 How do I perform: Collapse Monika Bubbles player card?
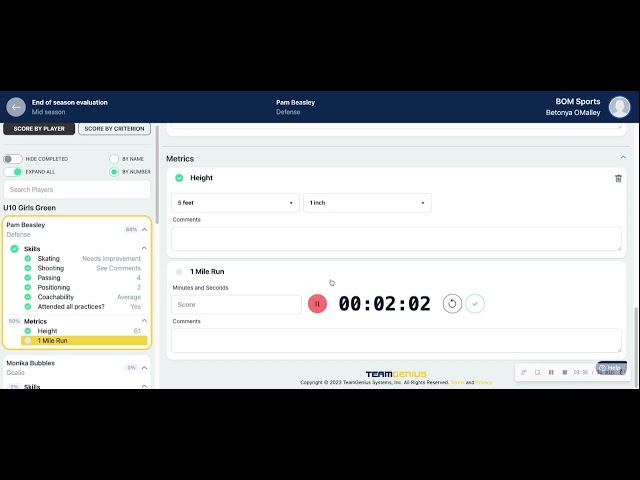click(144, 368)
